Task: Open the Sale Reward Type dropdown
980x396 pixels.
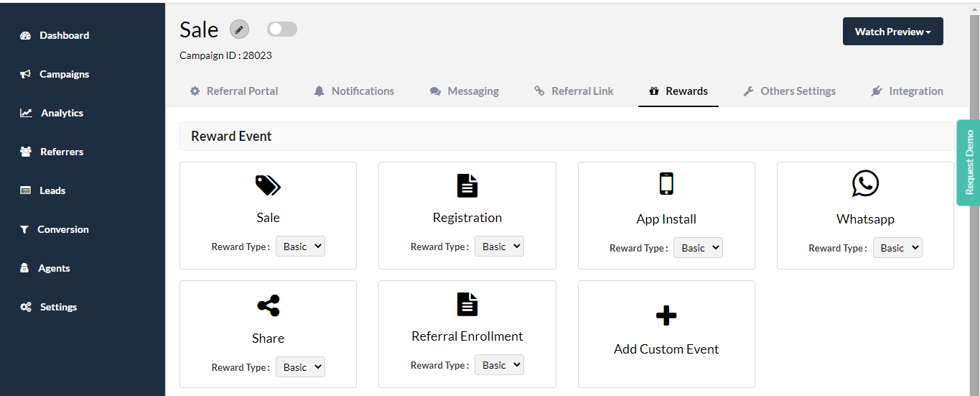Action: pos(300,247)
